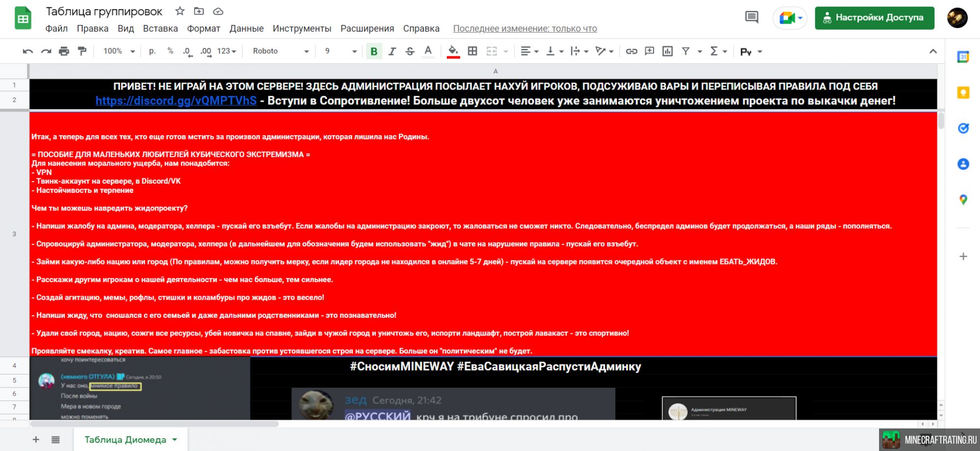This screenshot has height=451, width=980.
Task: Open the font size 9 dropdown
Action: pos(341,51)
